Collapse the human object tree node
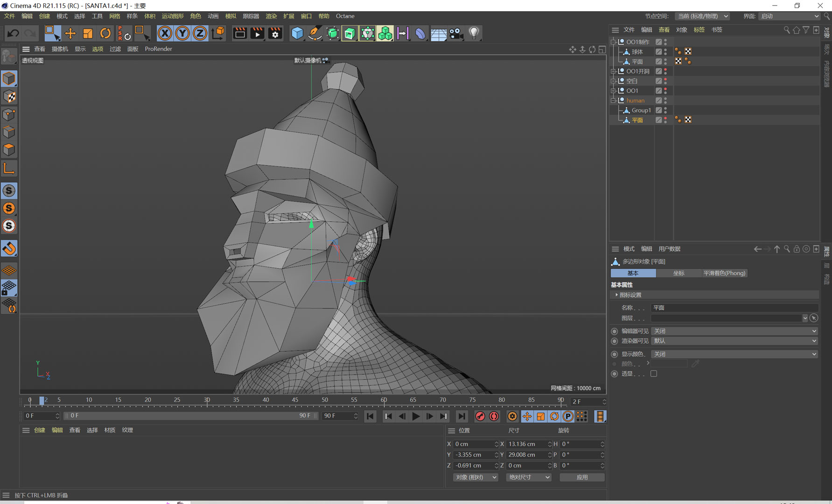This screenshot has width=832, height=504. (x=613, y=100)
